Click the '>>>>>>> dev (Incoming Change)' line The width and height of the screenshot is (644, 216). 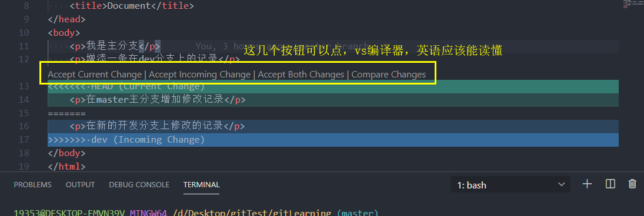click(333, 140)
